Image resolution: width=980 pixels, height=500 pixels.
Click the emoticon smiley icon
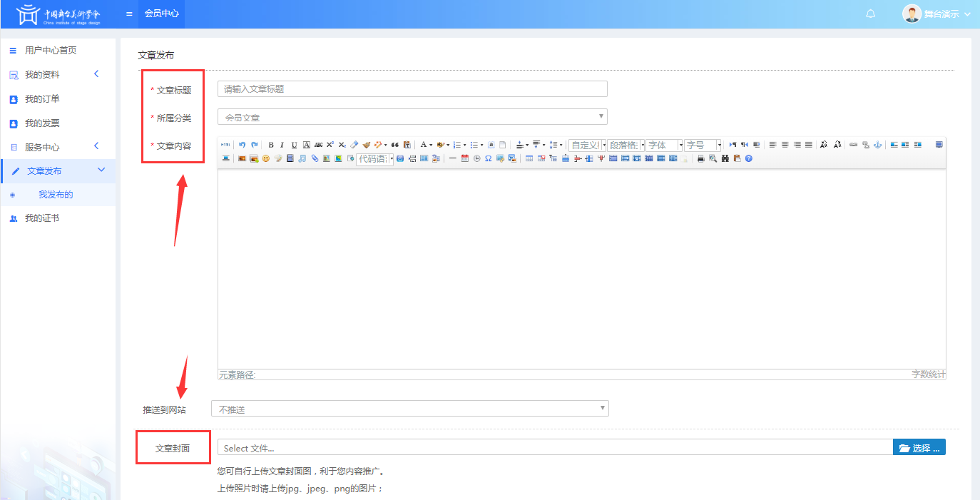click(266, 158)
